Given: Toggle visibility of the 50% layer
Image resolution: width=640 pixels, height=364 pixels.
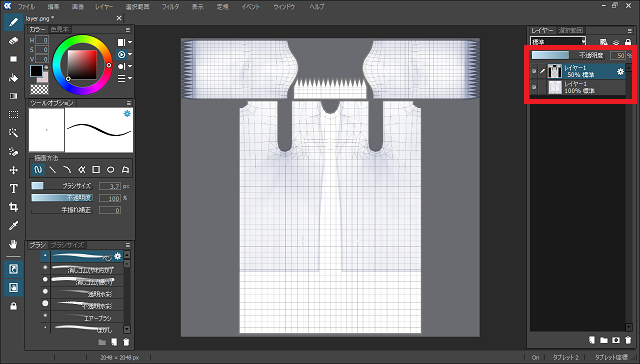Looking at the screenshot, I should (534, 71).
